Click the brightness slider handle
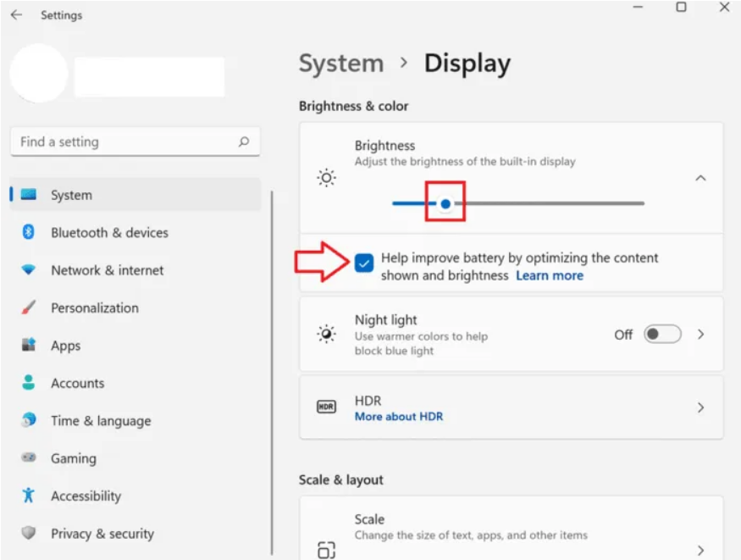Screen dimensions: 741x560 445,203
